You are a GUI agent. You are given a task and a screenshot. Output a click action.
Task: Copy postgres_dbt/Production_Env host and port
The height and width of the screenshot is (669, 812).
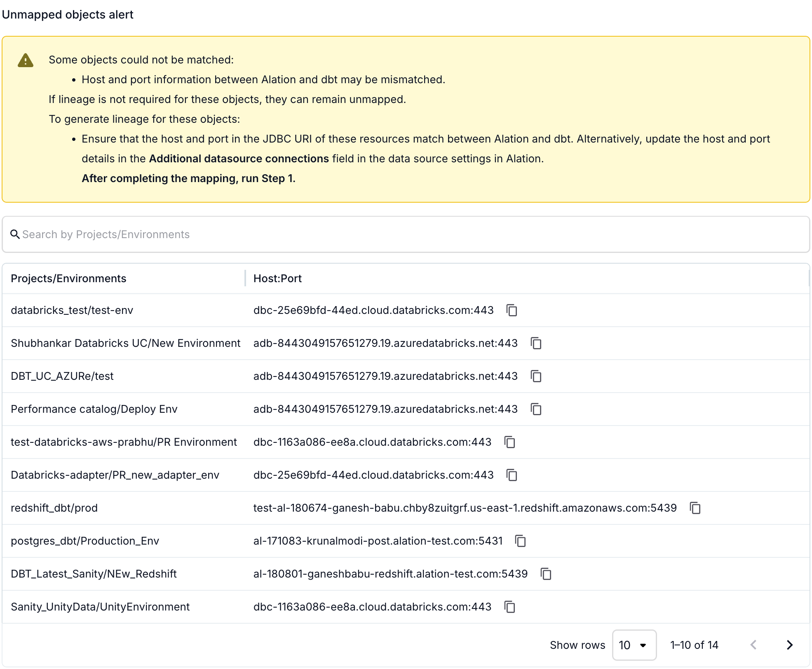(x=521, y=541)
